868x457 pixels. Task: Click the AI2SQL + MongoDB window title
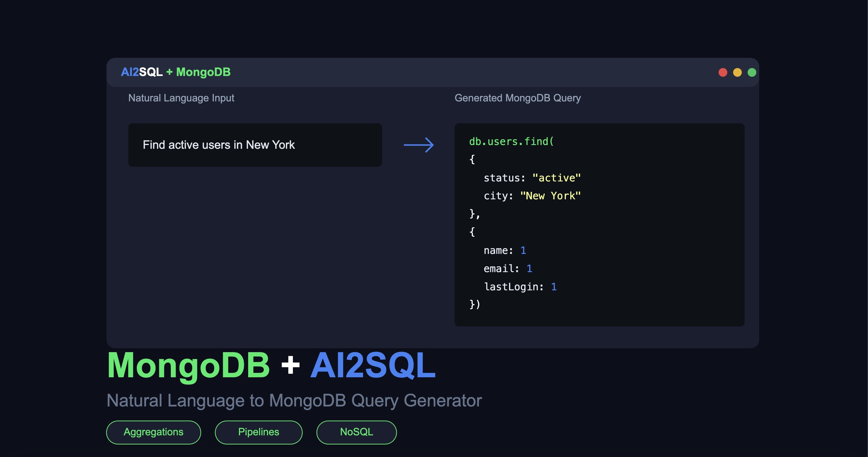(175, 72)
